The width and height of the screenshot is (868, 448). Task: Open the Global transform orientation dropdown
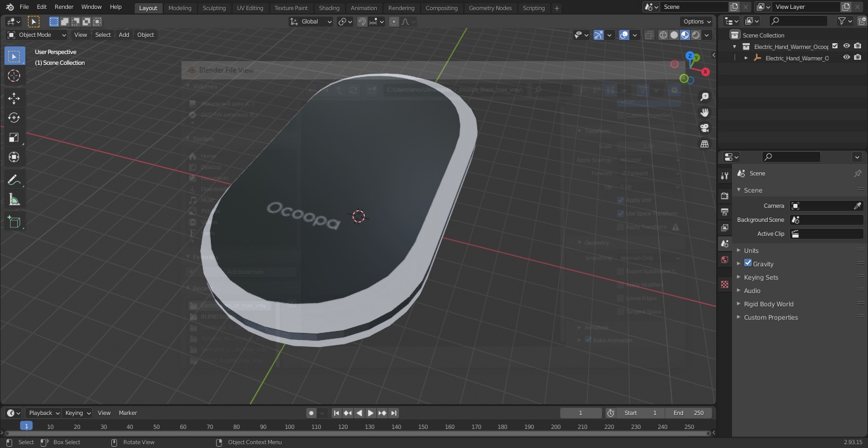311,22
